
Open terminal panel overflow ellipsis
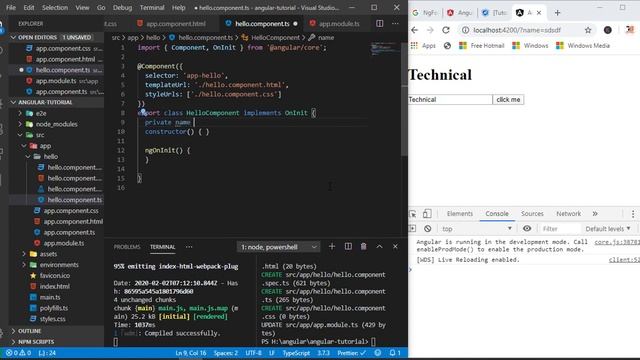189,247
